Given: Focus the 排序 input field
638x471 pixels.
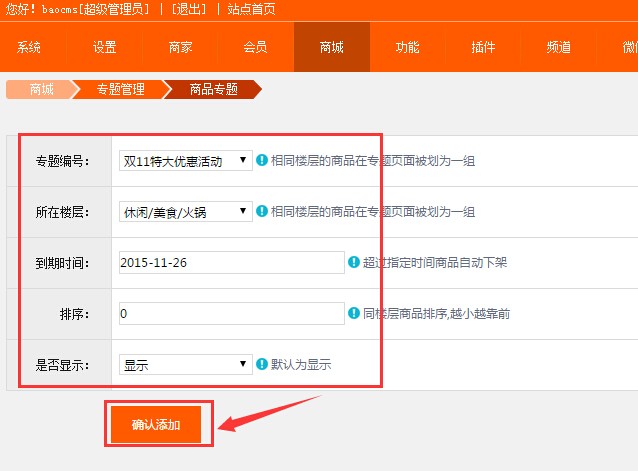Looking at the screenshot, I should [232, 314].
